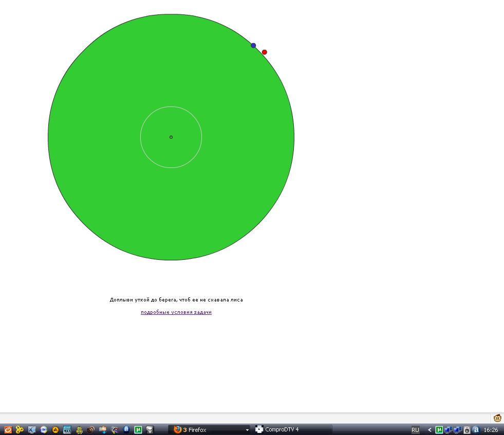Image resolution: width=504 pixels, height=435 pixels.
Task: Launch the brown coil quick launch icon
Action: click(x=90, y=430)
